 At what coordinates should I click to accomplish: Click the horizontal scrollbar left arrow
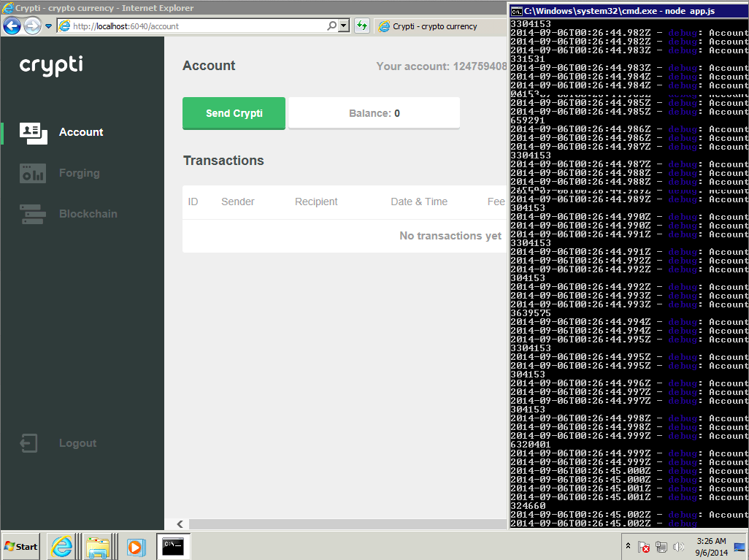tap(180, 524)
